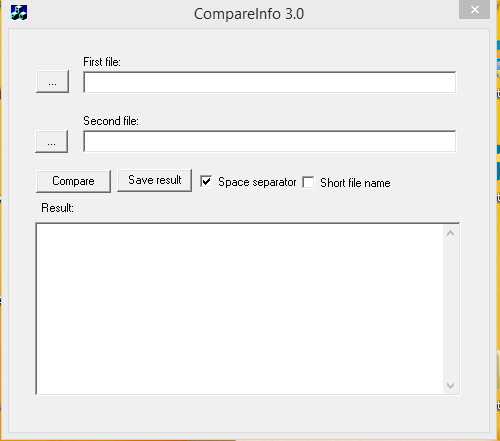The image size is (500, 441).
Task: Click the Compare button
Action: (73, 181)
